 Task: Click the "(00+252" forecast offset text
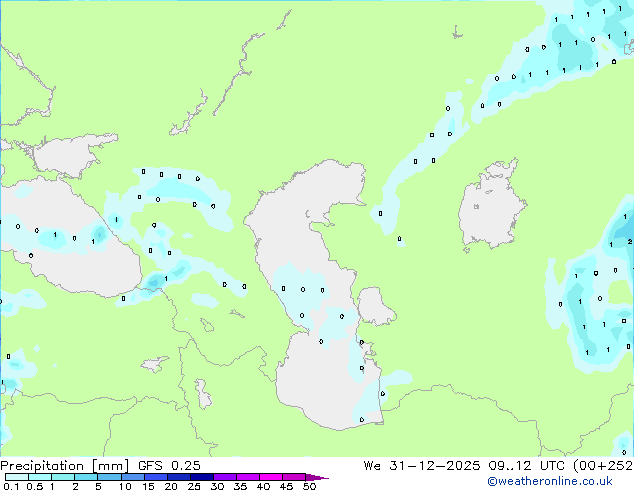603,466
